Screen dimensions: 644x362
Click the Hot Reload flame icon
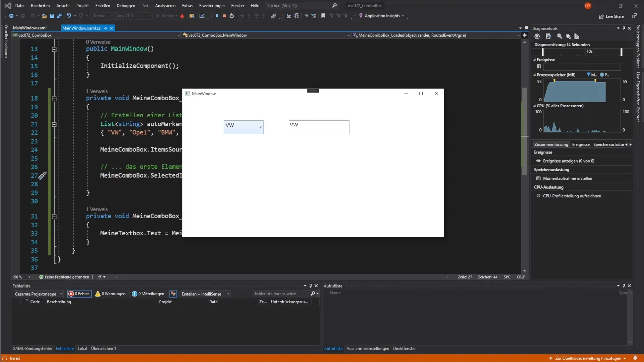(182, 16)
